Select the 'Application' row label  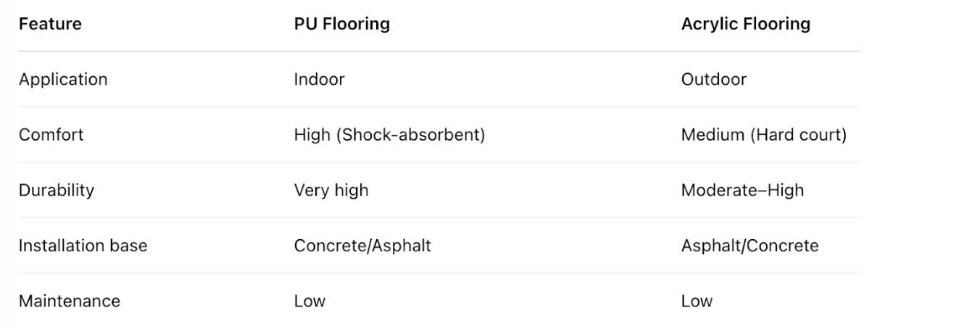[63, 80]
